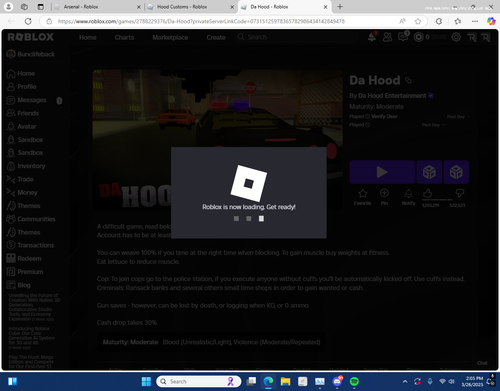
Task: Open Messages in the sidebar
Action: [x=27, y=100]
